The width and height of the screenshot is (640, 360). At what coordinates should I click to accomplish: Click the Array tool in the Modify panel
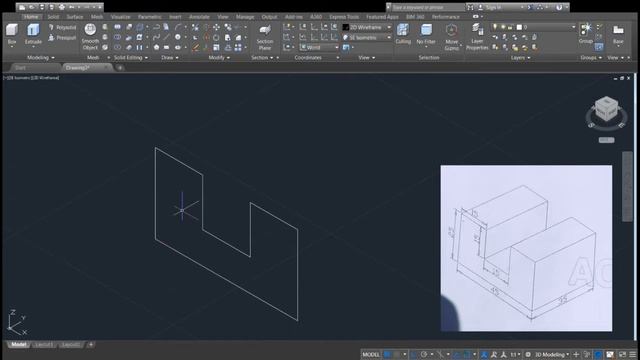(238, 47)
